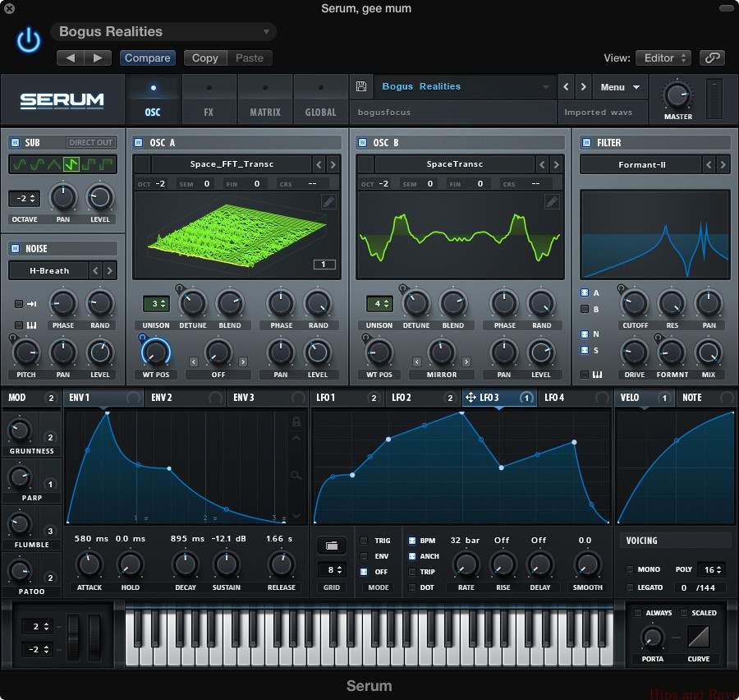Image resolution: width=739 pixels, height=700 pixels.
Task: Toggle MONO in the VOICING panel
Action: pos(629,569)
